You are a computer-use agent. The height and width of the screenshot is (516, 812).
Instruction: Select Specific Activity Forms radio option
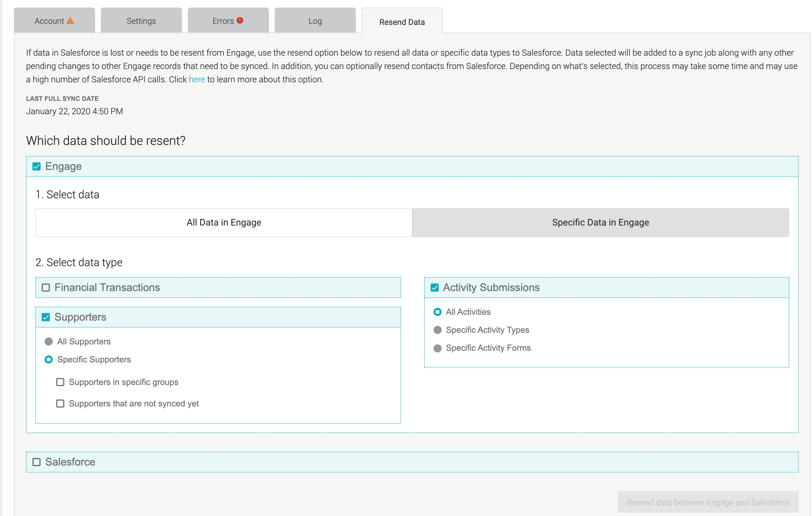click(437, 348)
